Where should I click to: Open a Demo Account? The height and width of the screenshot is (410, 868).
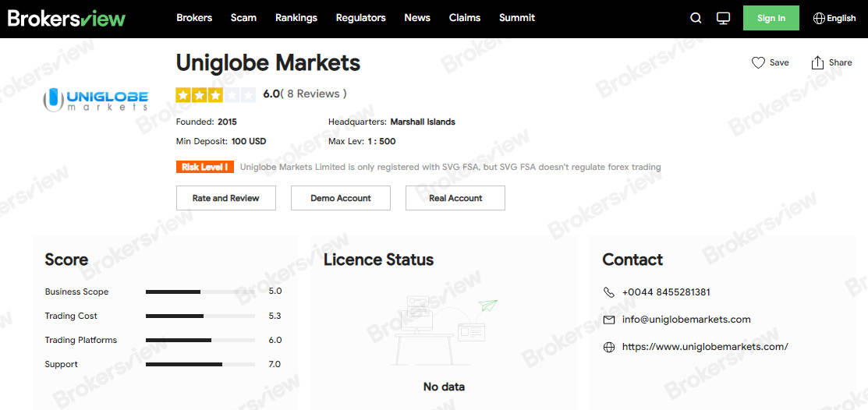[x=341, y=198]
